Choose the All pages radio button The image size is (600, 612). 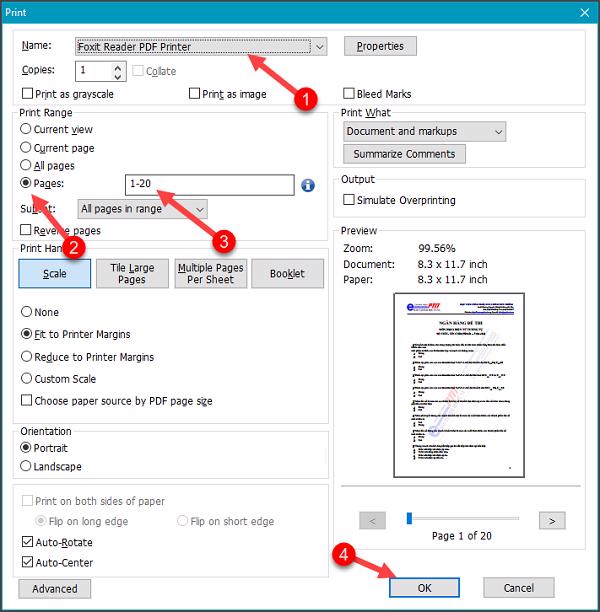pyautogui.click(x=27, y=166)
